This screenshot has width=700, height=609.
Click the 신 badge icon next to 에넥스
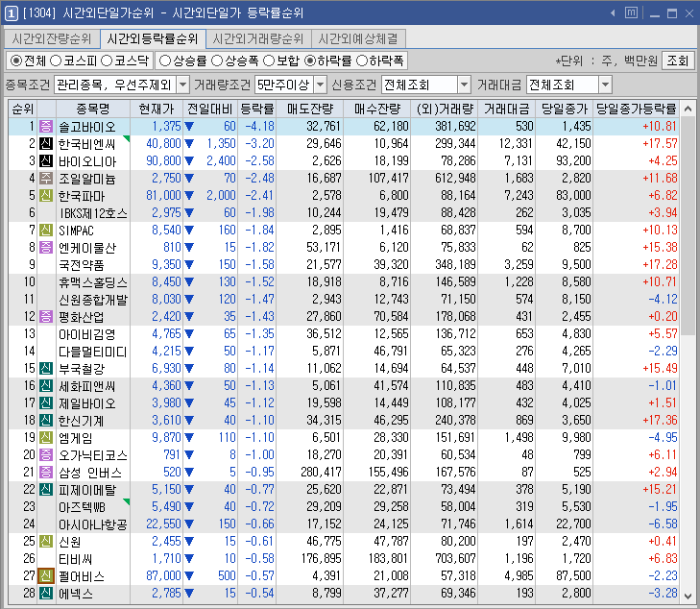[46, 594]
